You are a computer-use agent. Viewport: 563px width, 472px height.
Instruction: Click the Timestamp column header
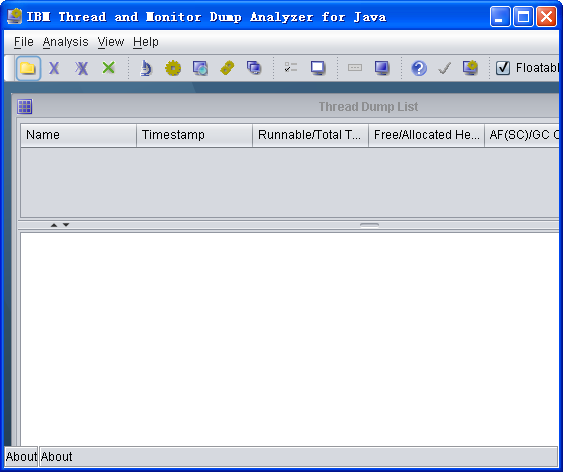(x=194, y=135)
